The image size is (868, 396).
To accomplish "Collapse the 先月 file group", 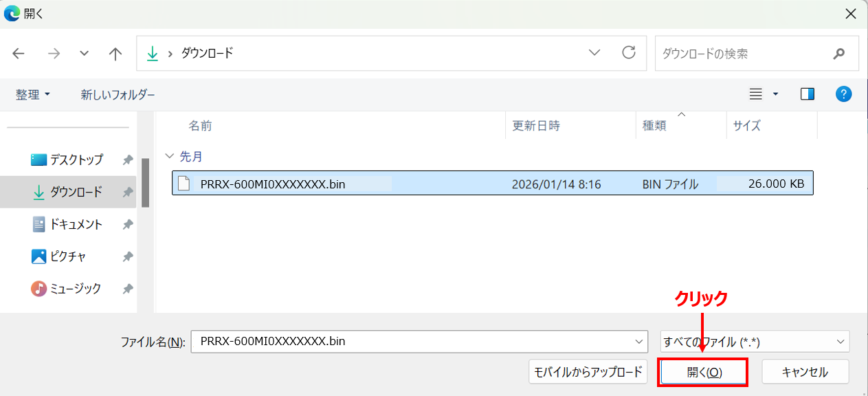I will [171, 156].
